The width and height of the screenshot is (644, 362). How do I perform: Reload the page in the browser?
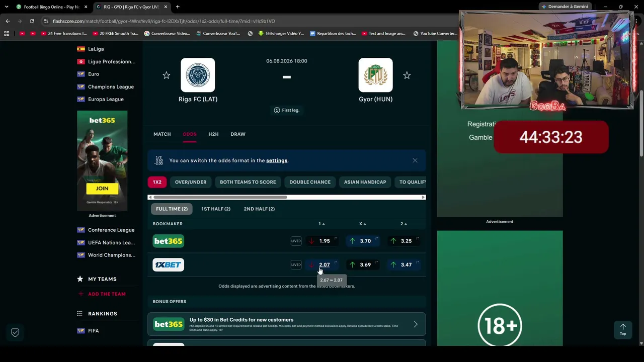(x=32, y=21)
